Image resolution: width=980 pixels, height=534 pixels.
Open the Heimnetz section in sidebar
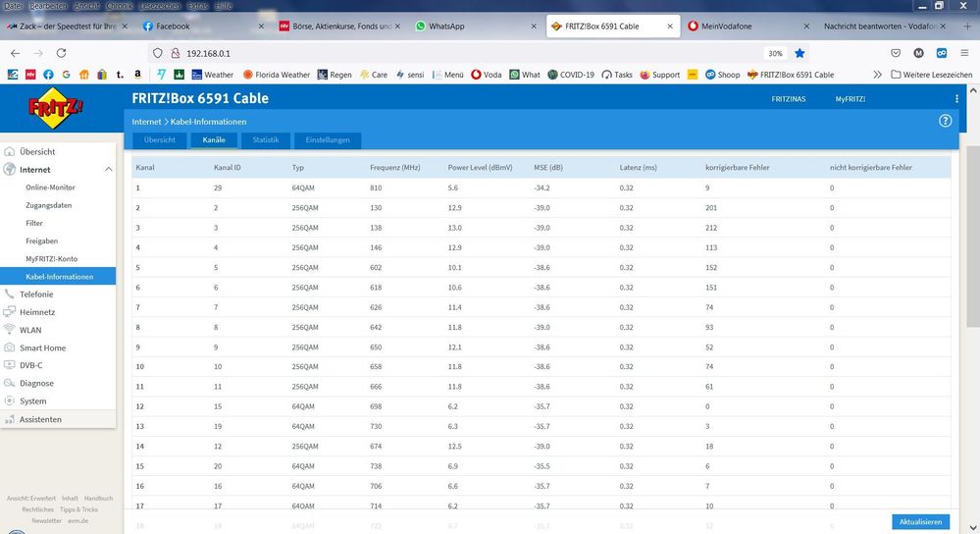pyautogui.click(x=37, y=312)
